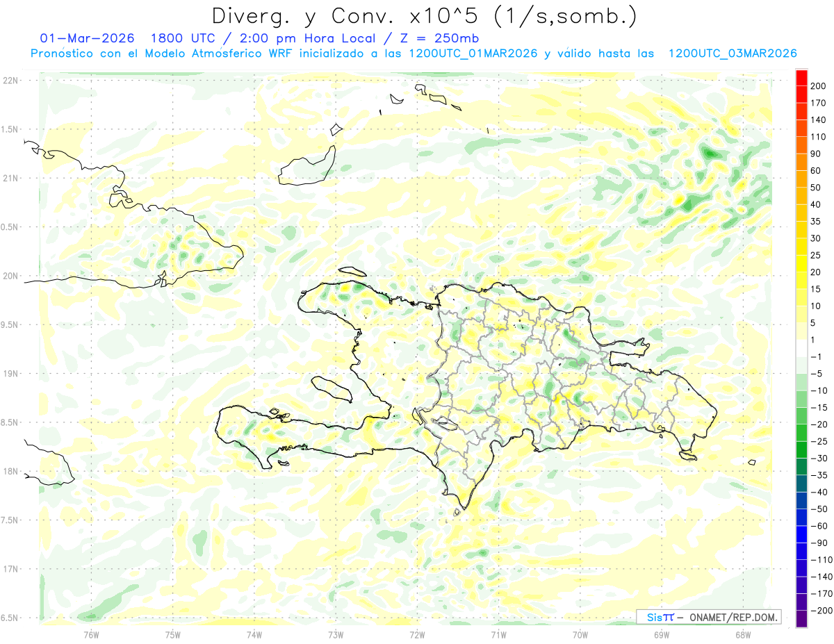Click the blue colorbar swatch between -60 and -90
This screenshot has height=644, width=834.
[802, 534]
